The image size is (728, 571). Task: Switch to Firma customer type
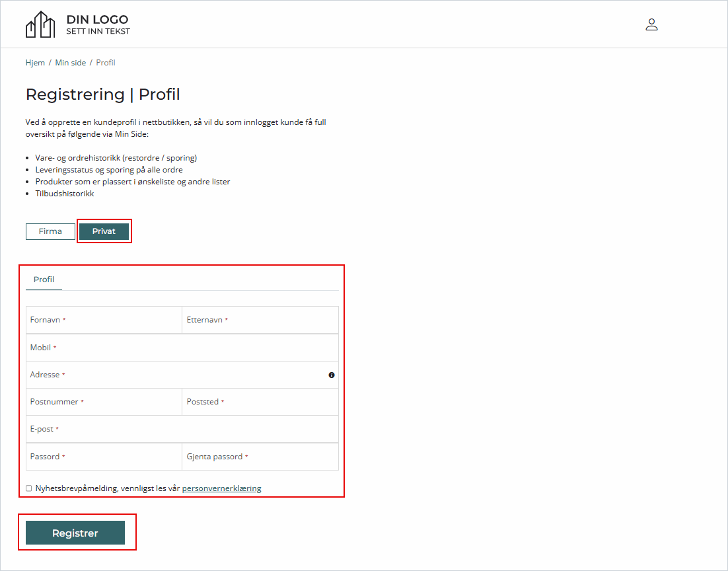50,231
